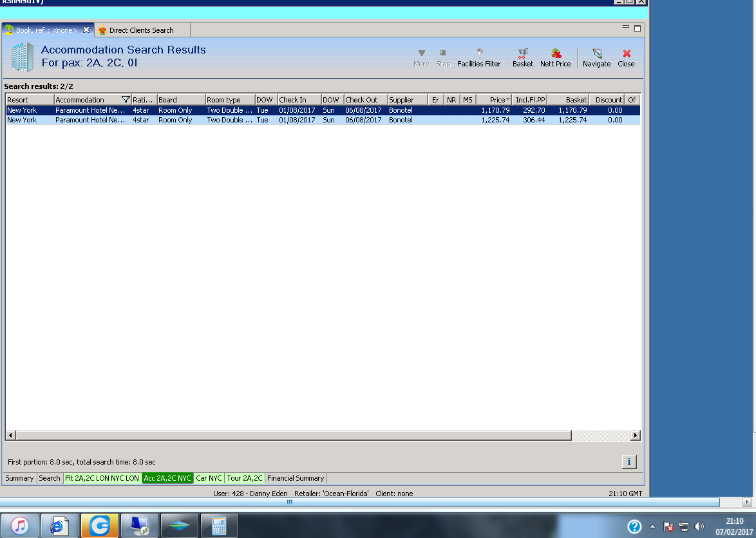The width and height of the screenshot is (756, 538).
Task: Sort by the Price column header
Action: pyautogui.click(x=494, y=99)
